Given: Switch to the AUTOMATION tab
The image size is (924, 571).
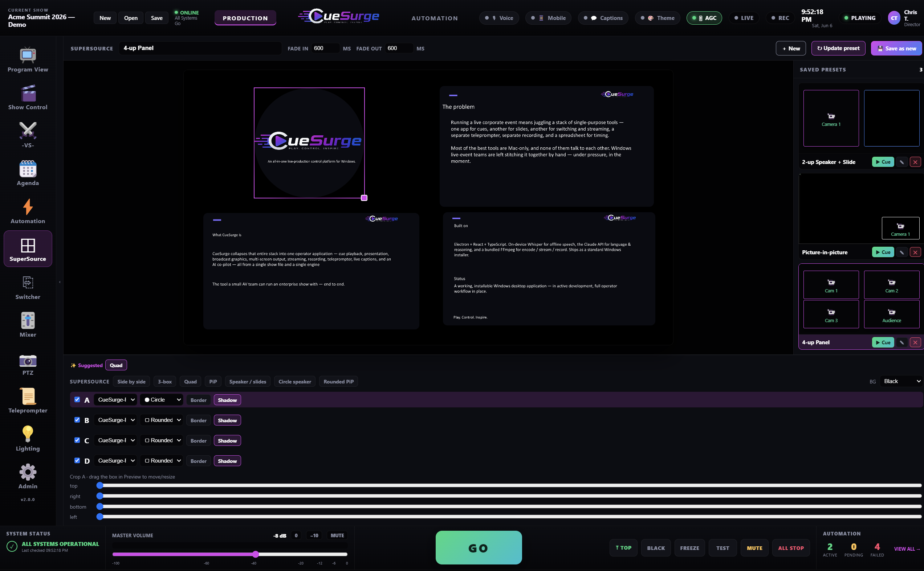Looking at the screenshot, I should click(435, 18).
